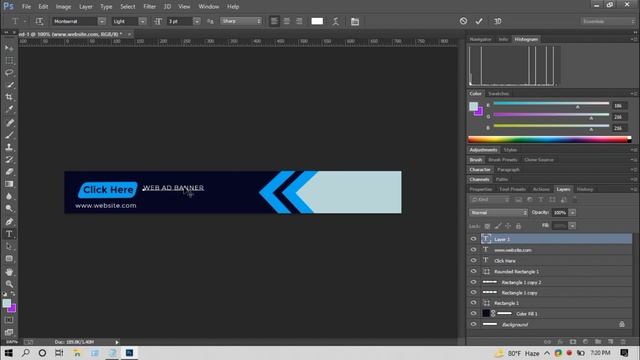Hide the www.website.com layer
The width and height of the screenshot is (640, 360).
tap(473, 250)
